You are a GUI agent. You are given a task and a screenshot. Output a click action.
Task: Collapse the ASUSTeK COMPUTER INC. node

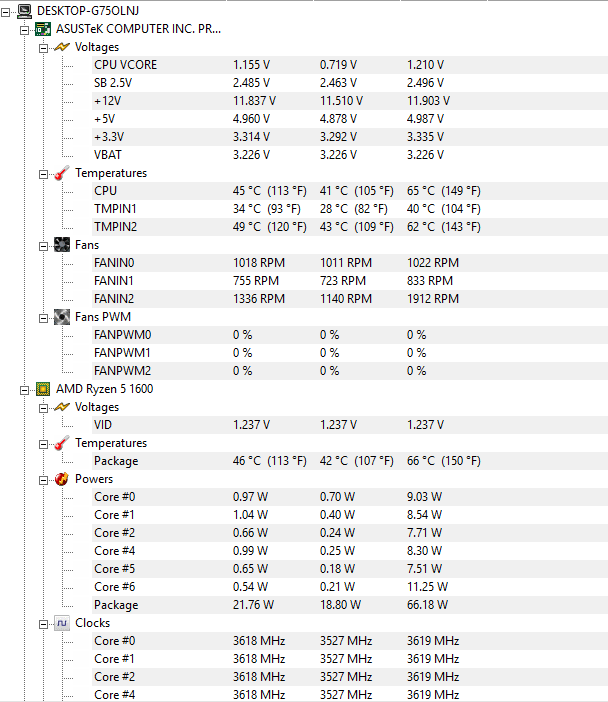click(x=24, y=30)
